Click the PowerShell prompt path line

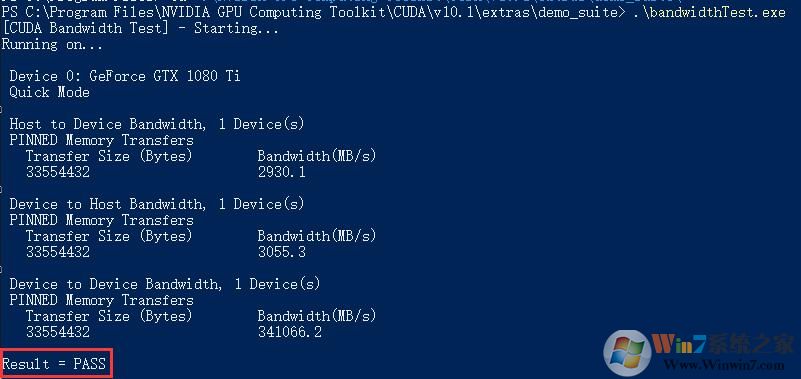[393, 12]
